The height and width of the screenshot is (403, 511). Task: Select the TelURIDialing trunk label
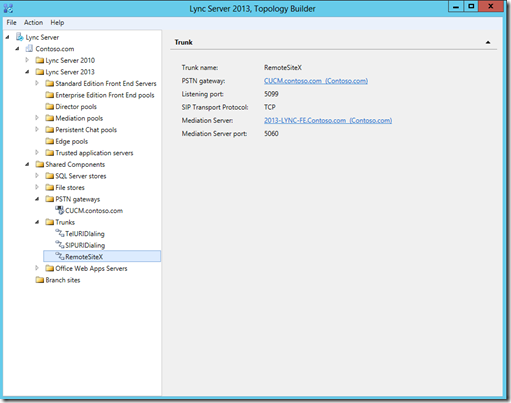[85, 234]
